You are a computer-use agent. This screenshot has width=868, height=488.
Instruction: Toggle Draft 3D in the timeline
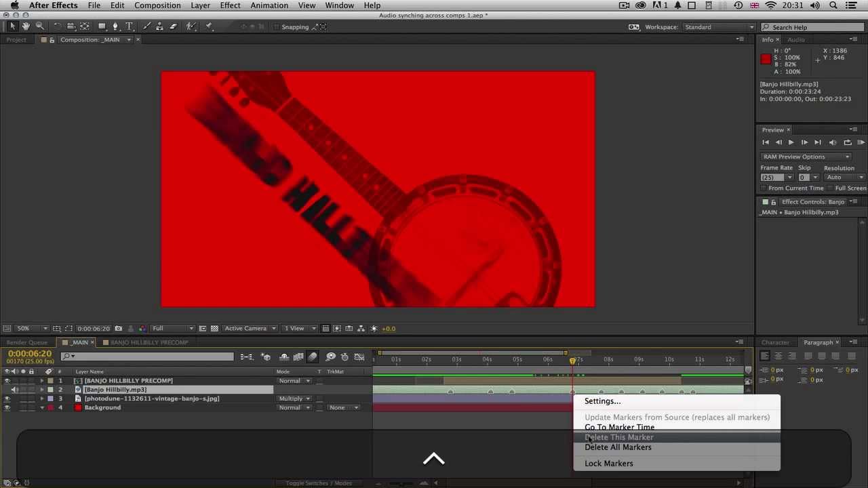click(266, 357)
